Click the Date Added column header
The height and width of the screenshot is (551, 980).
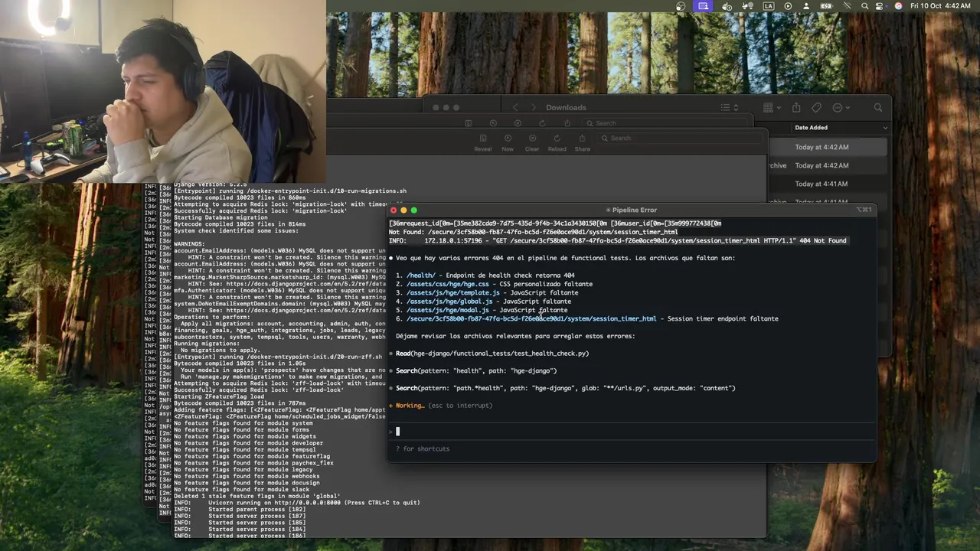(x=811, y=128)
